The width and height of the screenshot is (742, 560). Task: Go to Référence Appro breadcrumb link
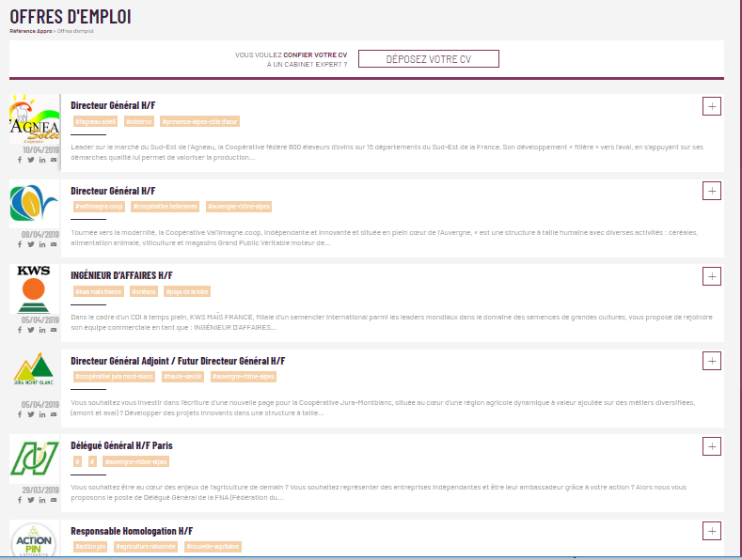(x=31, y=31)
